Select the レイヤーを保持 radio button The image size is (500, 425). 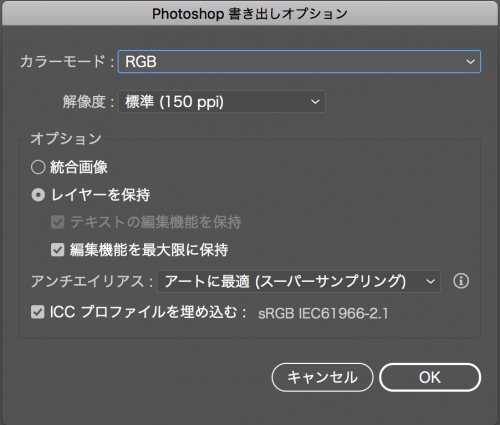38,195
